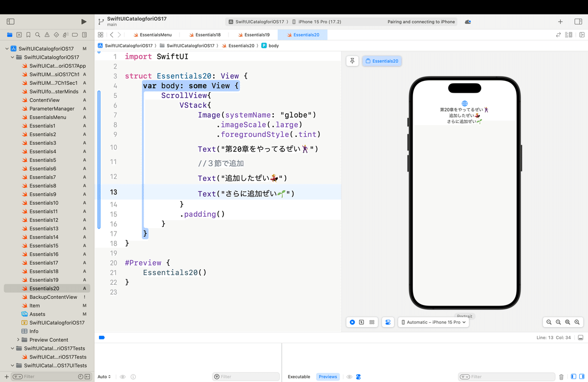The image size is (588, 382).
Task: Clear the console with trash icon
Action: (x=561, y=377)
